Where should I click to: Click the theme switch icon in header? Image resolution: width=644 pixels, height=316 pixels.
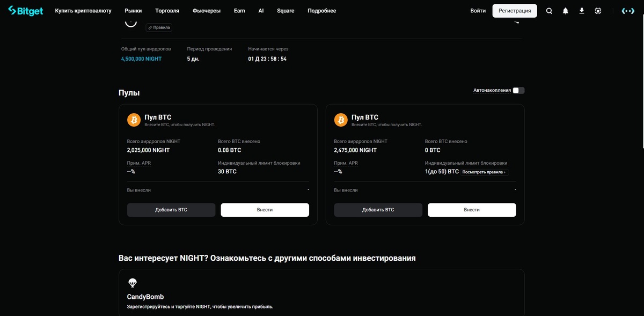tap(627, 11)
